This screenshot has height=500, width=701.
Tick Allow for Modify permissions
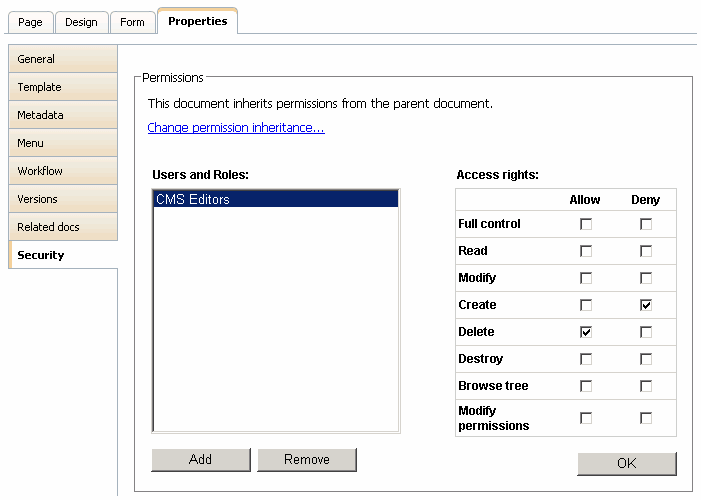coord(586,418)
